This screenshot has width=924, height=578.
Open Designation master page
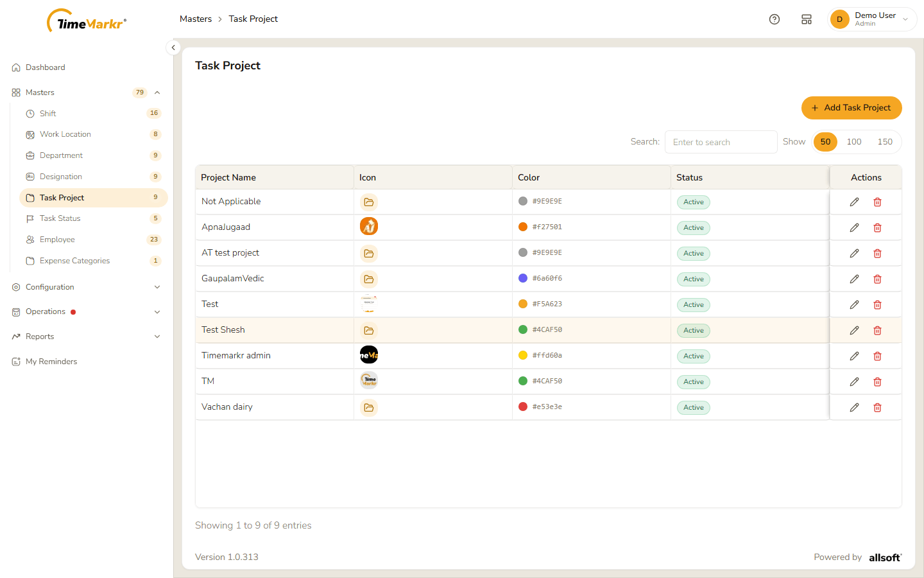[94, 177]
